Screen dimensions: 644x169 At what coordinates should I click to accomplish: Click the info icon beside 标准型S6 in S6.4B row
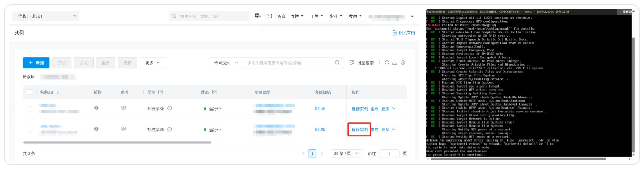pos(170,109)
